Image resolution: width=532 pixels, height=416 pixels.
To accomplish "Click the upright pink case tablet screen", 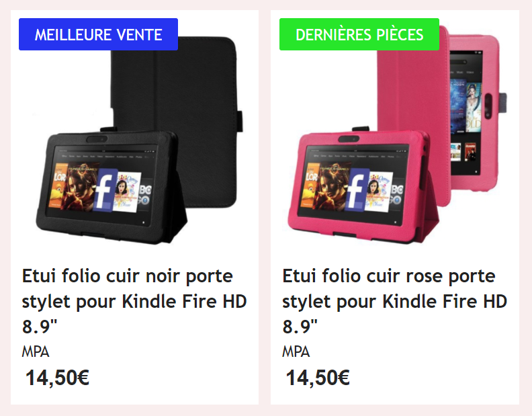I will pos(465,112).
